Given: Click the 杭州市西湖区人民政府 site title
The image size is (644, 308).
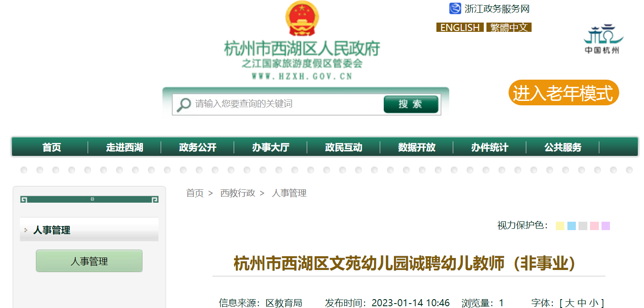Looking at the screenshot, I should tap(302, 48).
